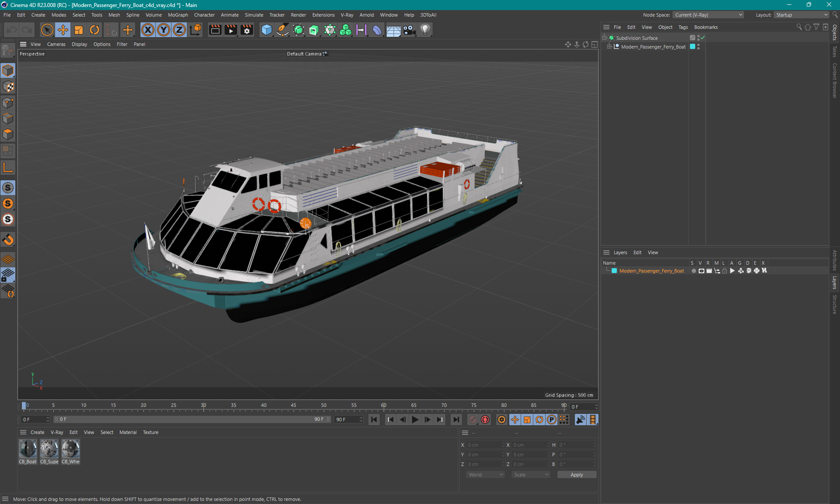The width and height of the screenshot is (840, 504).
Task: Add a Camera object from toolbar
Action: click(x=409, y=30)
